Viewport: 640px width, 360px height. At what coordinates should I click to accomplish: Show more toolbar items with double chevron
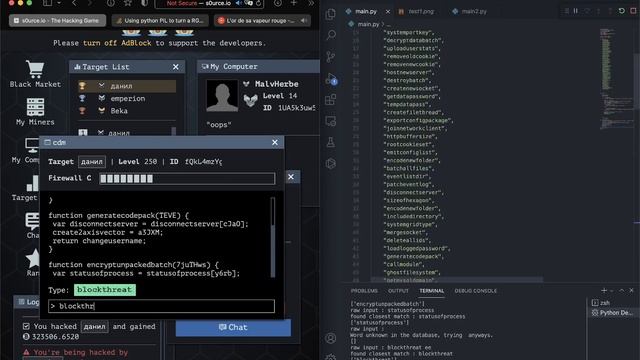click(x=311, y=3)
